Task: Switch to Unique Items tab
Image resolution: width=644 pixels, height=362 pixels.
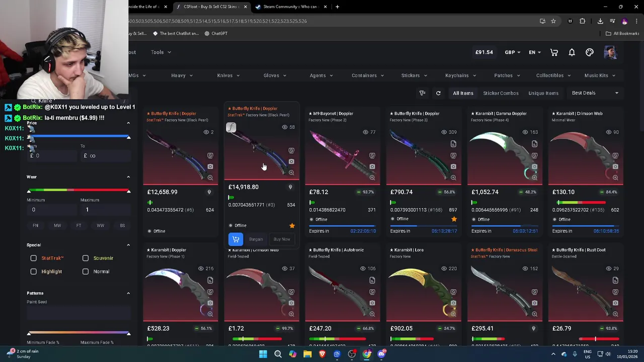Action: 543,93
